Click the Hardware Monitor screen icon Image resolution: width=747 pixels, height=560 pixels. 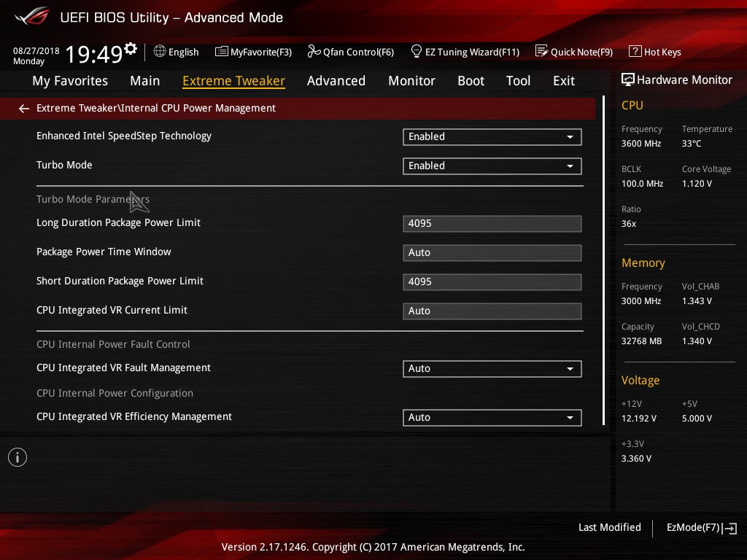pos(628,79)
